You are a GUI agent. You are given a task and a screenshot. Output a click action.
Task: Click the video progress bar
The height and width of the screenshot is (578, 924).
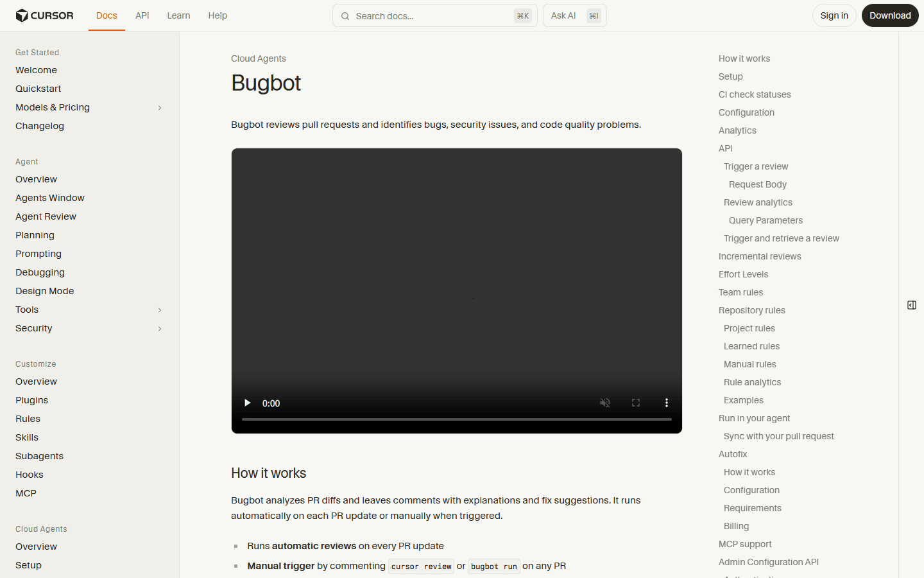[457, 419]
